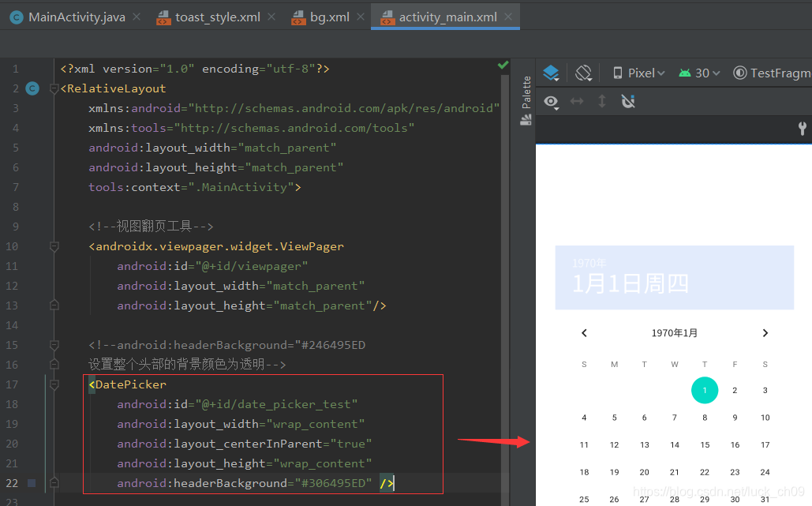Go to previous month in DatePicker preview

[584, 333]
